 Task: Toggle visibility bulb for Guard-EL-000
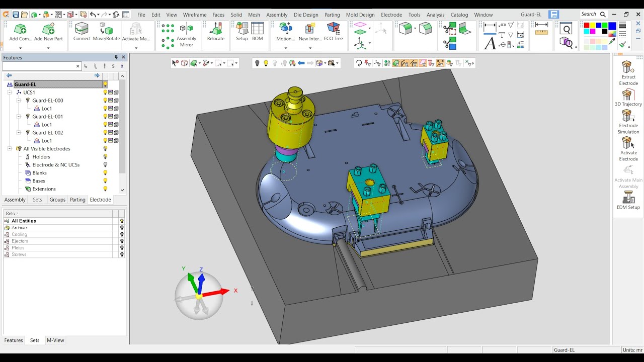pos(105,101)
